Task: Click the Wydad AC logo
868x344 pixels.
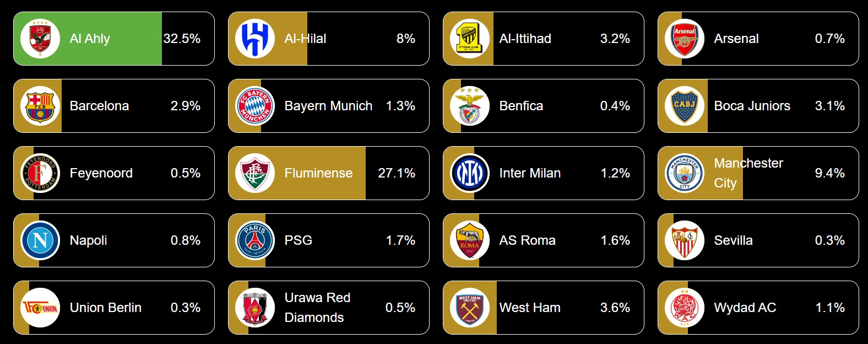Action: click(685, 308)
